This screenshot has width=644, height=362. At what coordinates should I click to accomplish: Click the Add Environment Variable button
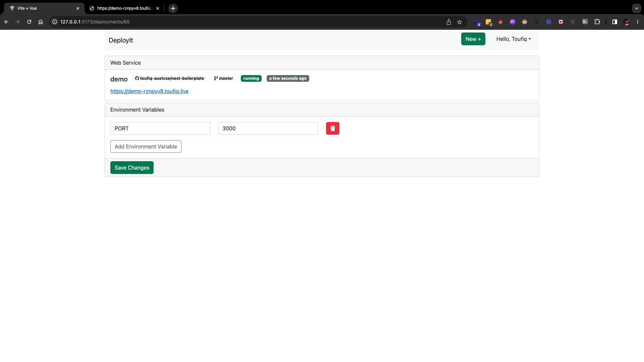(x=146, y=146)
